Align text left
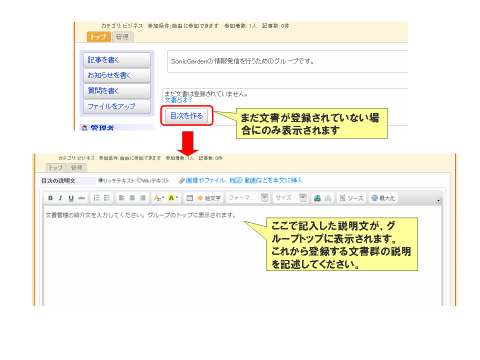Image resolution: width=480 pixels, height=360 pixels. click(122, 198)
